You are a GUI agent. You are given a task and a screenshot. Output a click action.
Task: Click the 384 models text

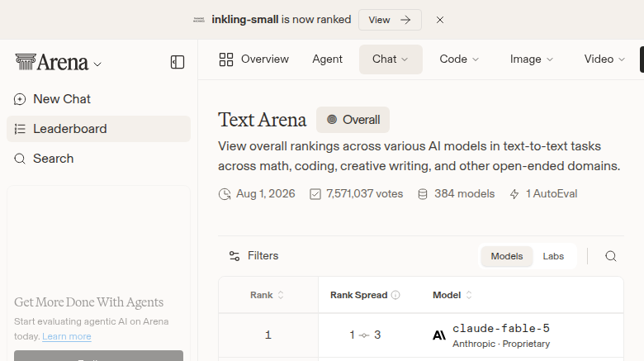point(465,193)
